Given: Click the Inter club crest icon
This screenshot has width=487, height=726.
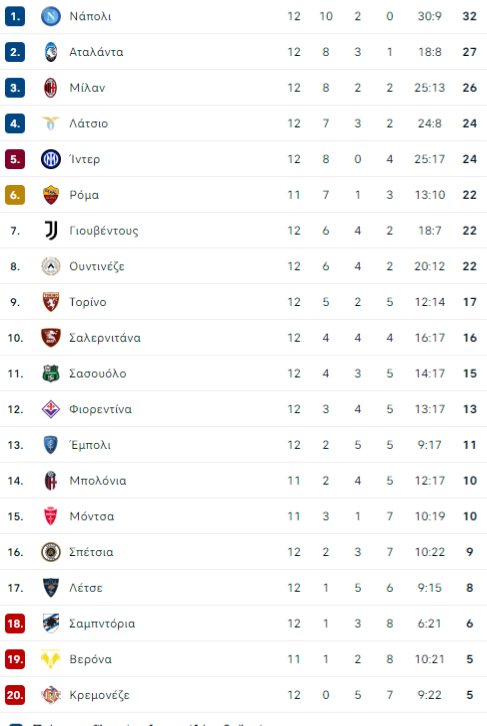Looking at the screenshot, I should [50, 159].
